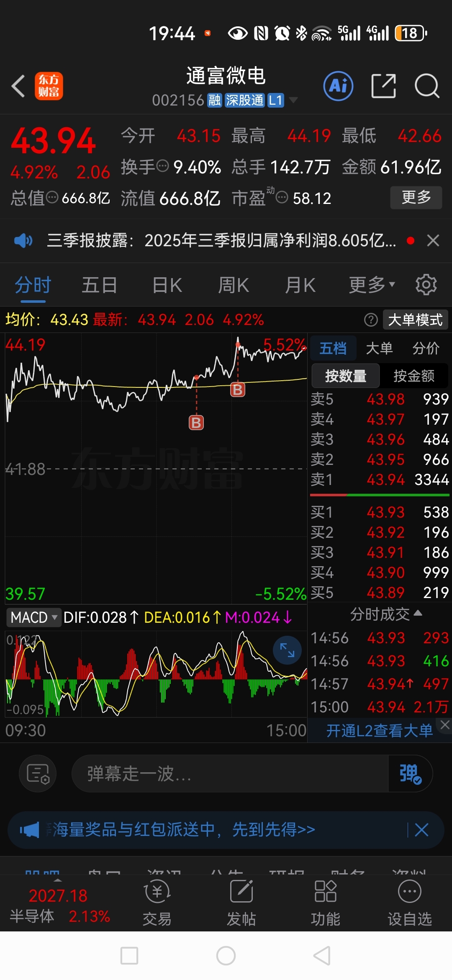Select the 分时 tab
Image resolution: width=452 pixels, height=980 pixels.
click(x=33, y=285)
